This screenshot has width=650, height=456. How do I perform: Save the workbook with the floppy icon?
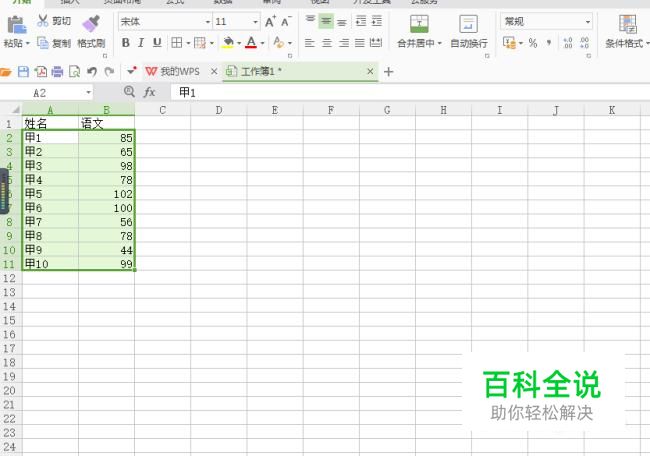coord(23,72)
